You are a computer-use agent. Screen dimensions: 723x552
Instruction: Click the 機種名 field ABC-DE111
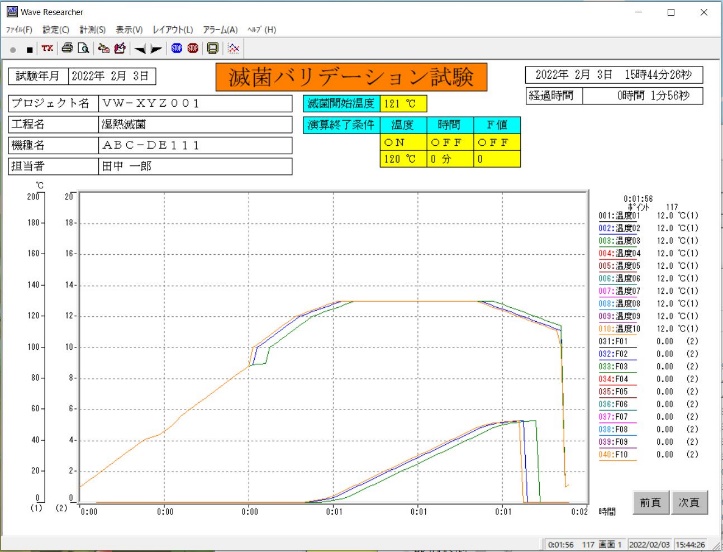(x=196, y=145)
